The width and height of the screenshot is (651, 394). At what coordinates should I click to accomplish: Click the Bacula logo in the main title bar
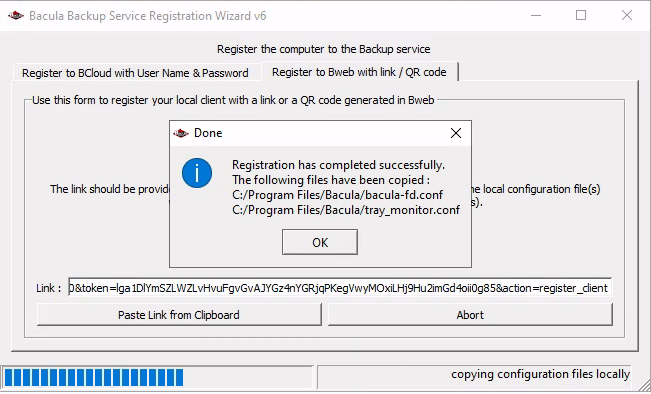[x=16, y=16]
